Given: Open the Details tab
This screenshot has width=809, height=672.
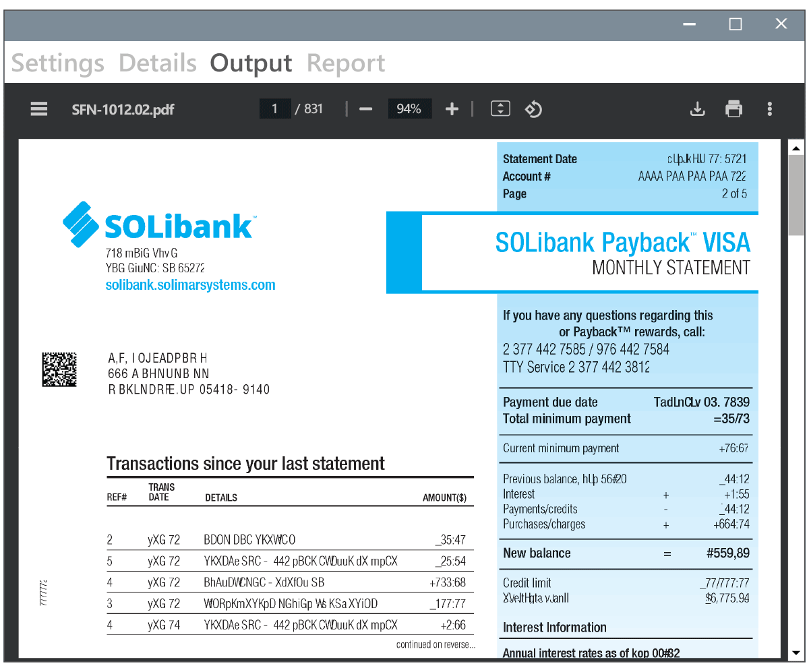Looking at the screenshot, I should [x=158, y=63].
